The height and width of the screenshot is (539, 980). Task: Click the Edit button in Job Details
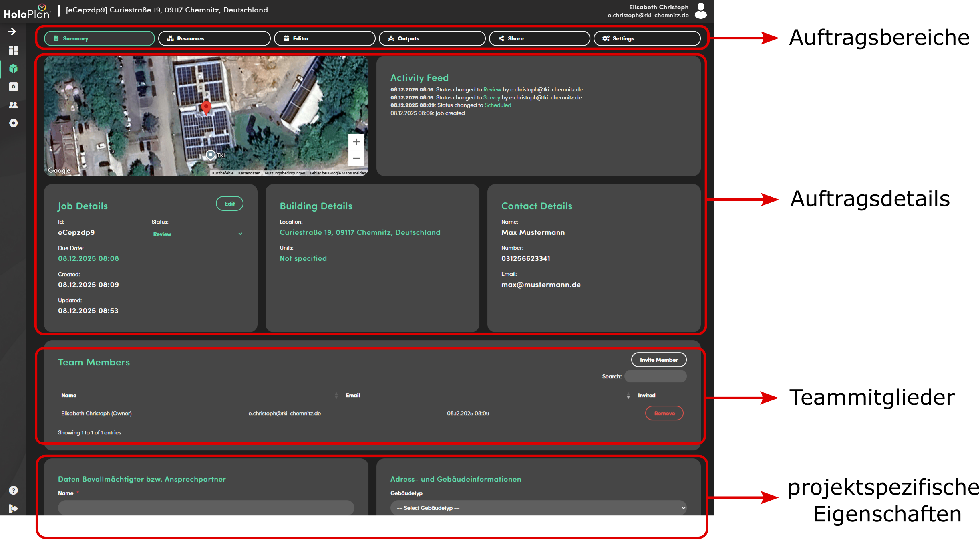tap(229, 204)
